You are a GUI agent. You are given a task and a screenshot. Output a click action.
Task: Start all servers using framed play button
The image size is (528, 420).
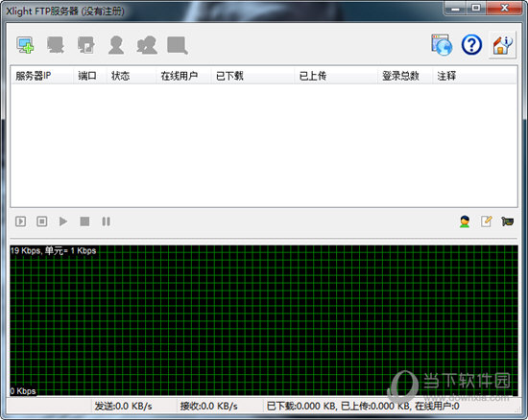[20, 222]
